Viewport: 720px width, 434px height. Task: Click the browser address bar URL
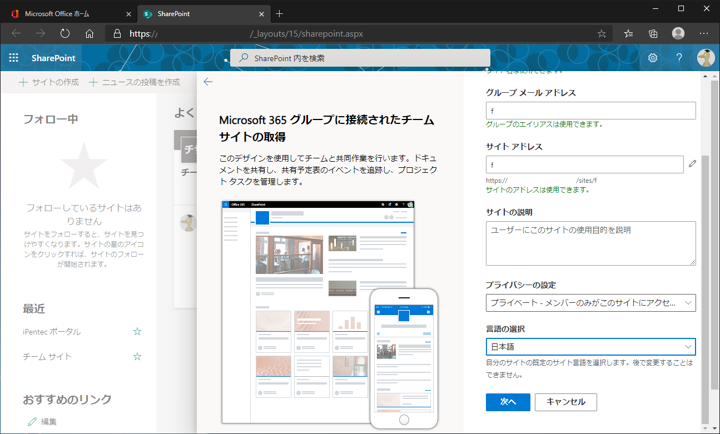358,34
